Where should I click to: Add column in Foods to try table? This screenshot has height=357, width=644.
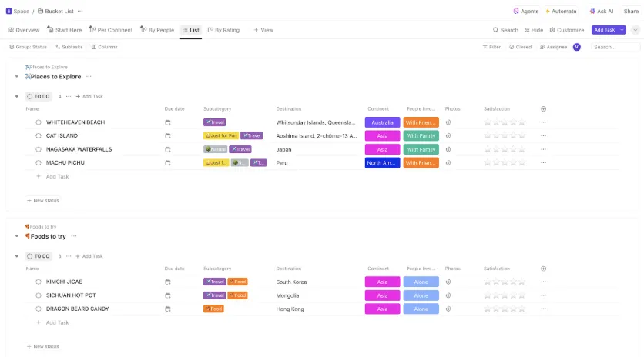point(543,269)
